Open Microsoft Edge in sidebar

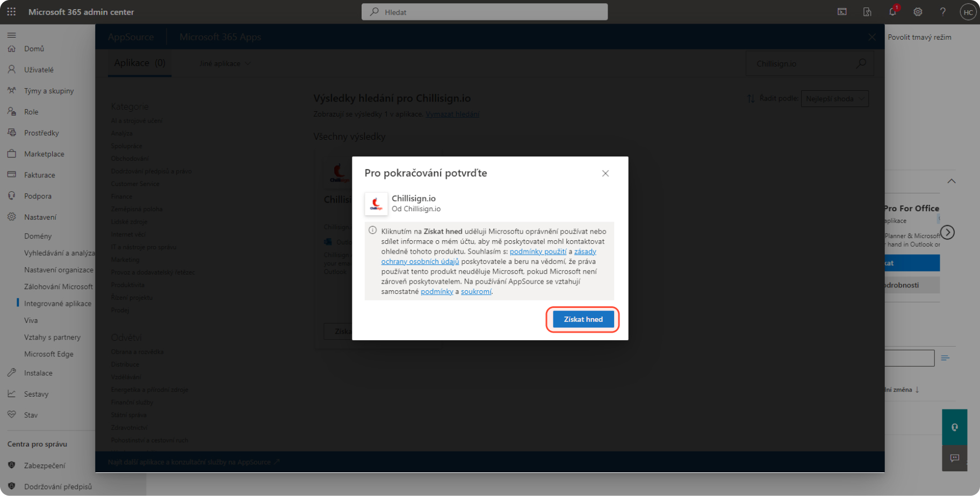[48, 354]
